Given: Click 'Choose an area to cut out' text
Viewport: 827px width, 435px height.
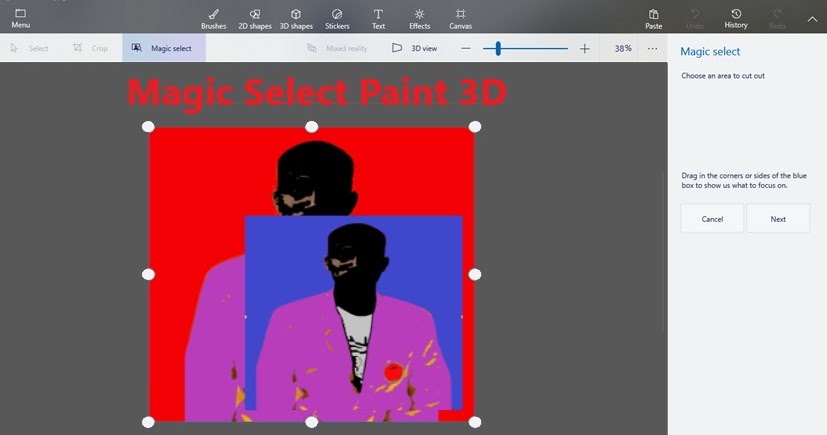Looking at the screenshot, I should point(723,76).
